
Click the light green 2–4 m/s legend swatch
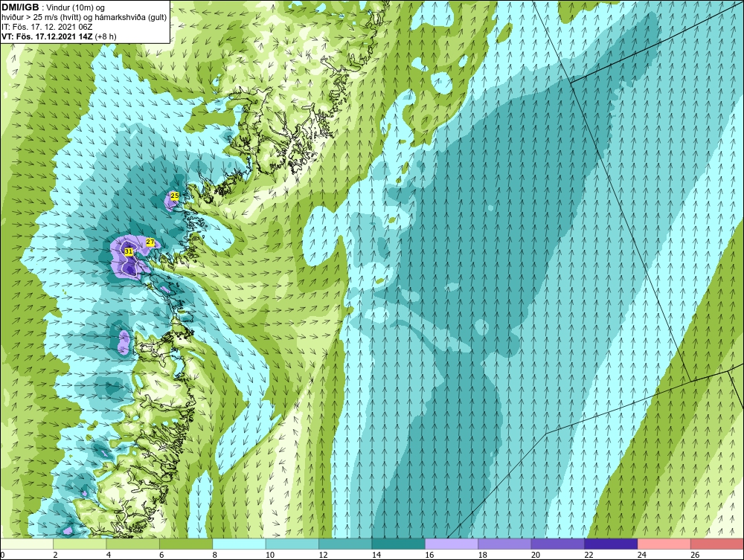(x=80, y=544)
